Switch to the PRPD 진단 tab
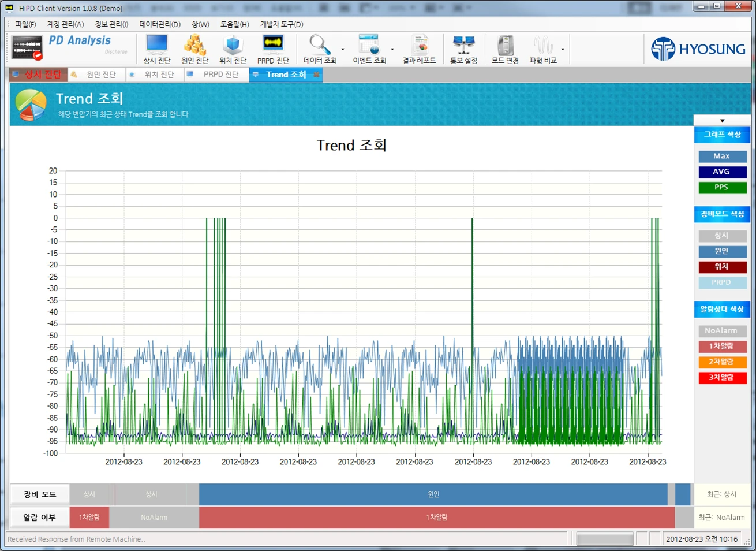The height and width of the screenshot is (551, 756). click(x=216, y=75)
